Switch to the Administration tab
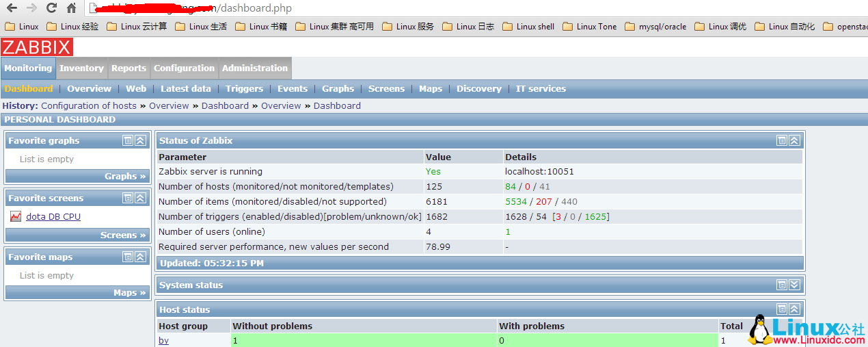This screenshot has height=347, width=868. (x=255, y=68)
